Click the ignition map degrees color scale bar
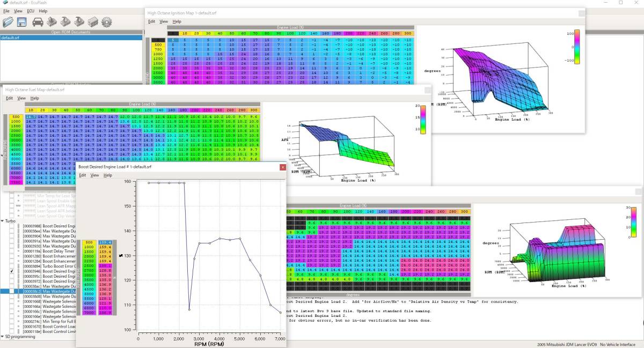644x348 pixels. [x=576, y=47]
